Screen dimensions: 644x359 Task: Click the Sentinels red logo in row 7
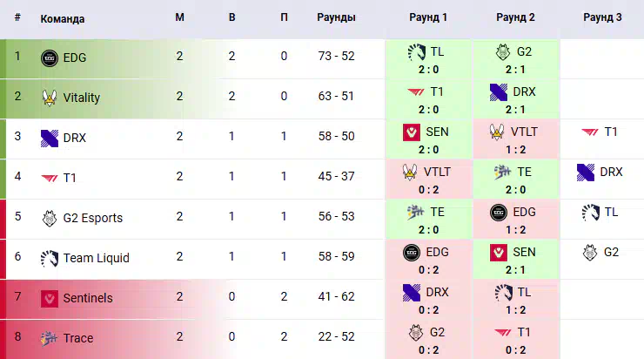click(50, 299)
